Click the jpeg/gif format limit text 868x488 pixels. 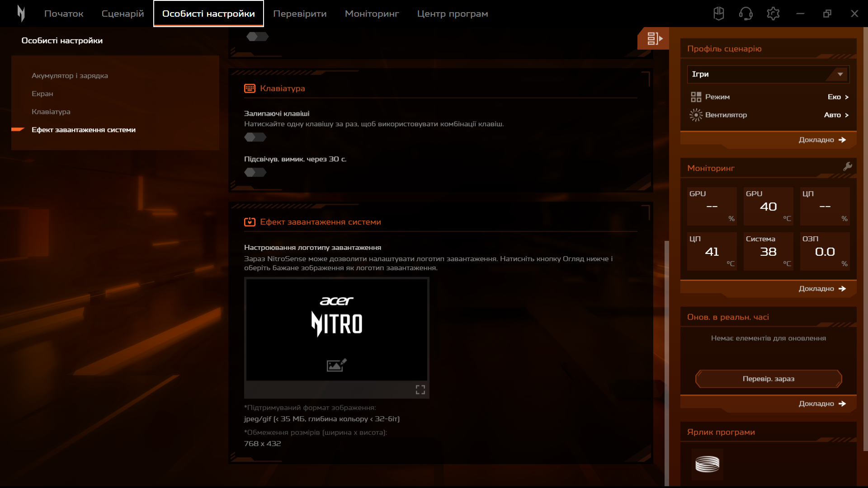pyautogui.click(x=322, y=419)
